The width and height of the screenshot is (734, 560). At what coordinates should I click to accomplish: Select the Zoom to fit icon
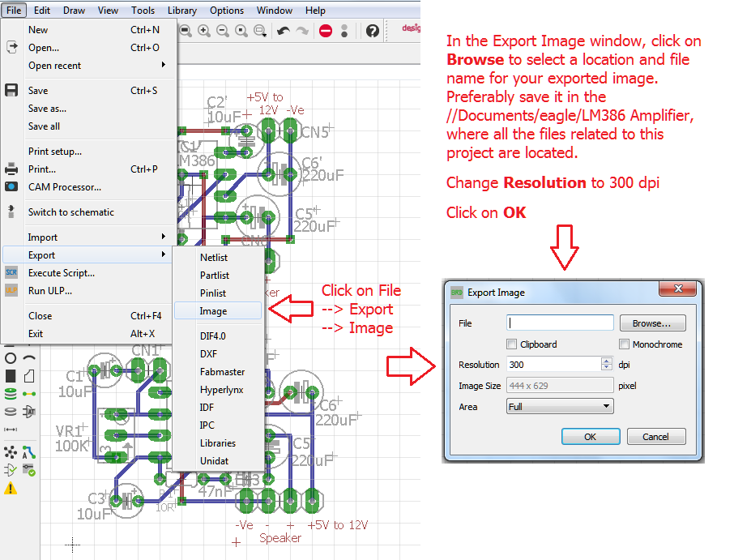click(x=186, y=31)
